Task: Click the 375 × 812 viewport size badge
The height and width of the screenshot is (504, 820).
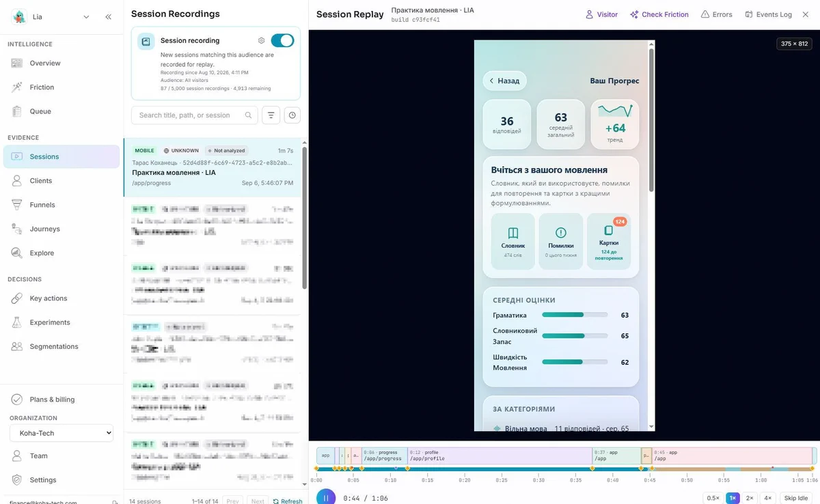Action: click(x=794, y=44)
